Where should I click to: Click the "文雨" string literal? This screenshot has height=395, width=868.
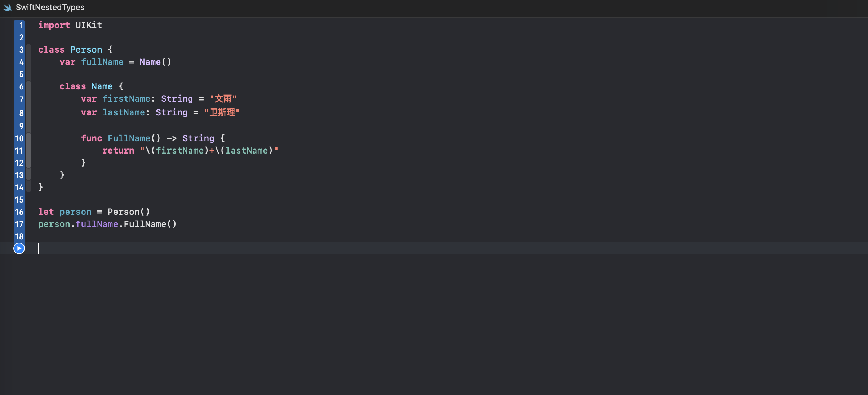point(223,99)
